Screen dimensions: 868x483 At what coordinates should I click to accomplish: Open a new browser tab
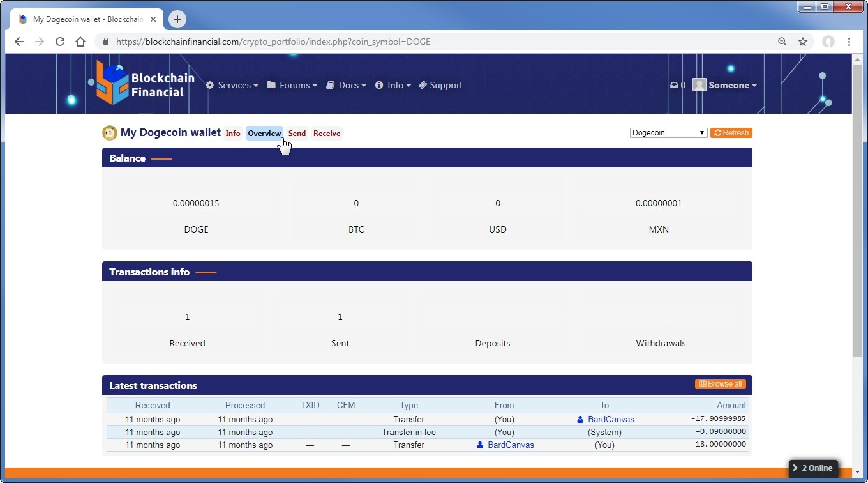pyautogui.click(x=177, y=19)
